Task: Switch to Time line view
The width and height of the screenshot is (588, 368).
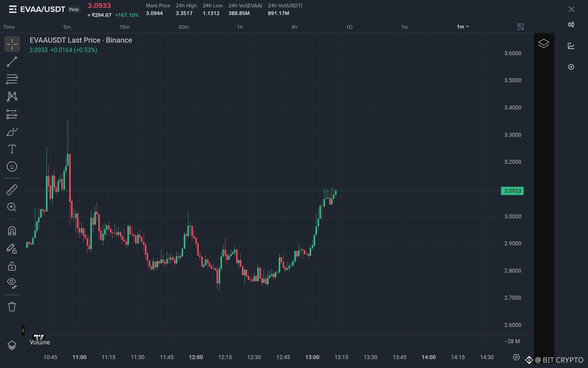Action: pyautogui.click(x=9, y=27)
